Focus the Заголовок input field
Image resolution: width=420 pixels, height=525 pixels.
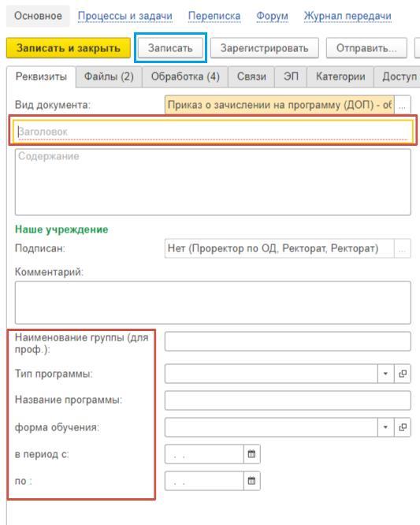coord(214,131)
